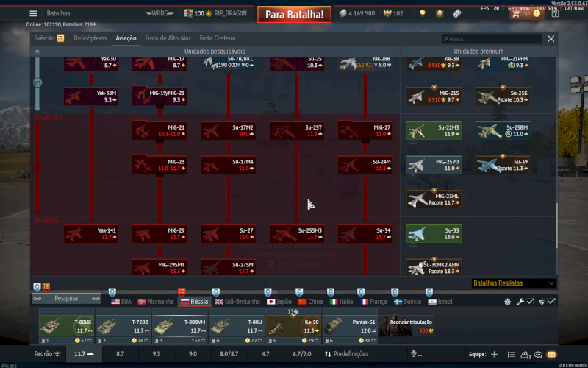Image resolution: width=588 pixels, height=368 pixels.
Task: Select the EUA nation
Action: click(121, 302)
